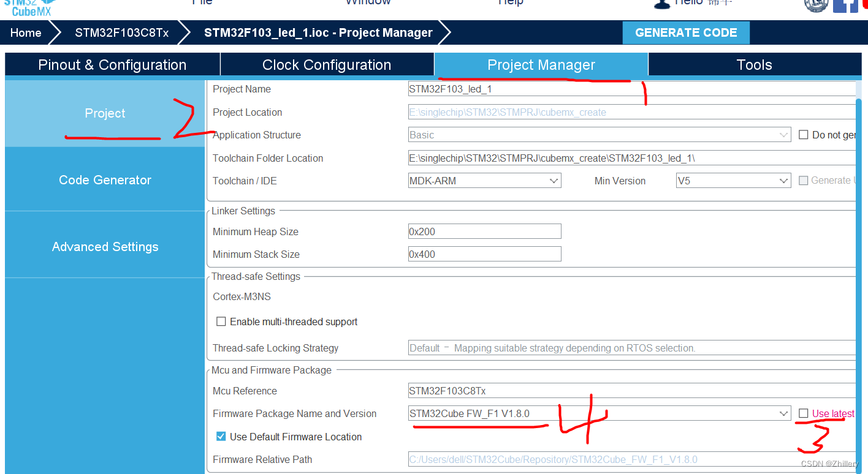This screenshot has height=474, width=868.
Task: Open the Advanced Settings side panel
Action: click(x=105, y=247)
